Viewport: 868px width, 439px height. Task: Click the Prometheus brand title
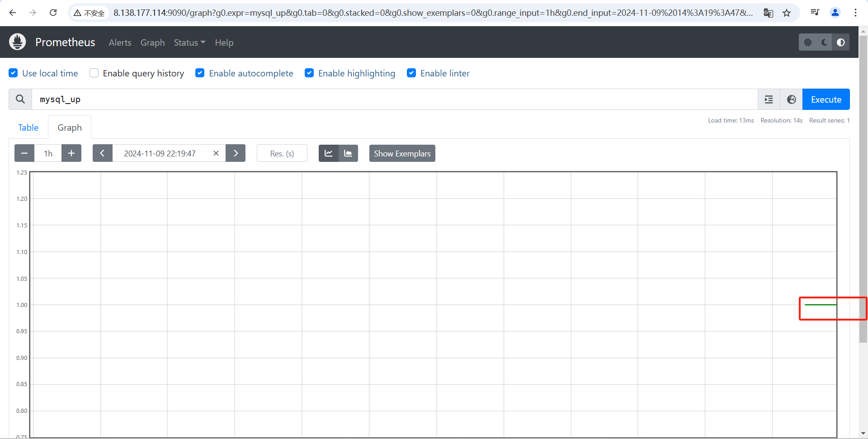tap(65, 42)
